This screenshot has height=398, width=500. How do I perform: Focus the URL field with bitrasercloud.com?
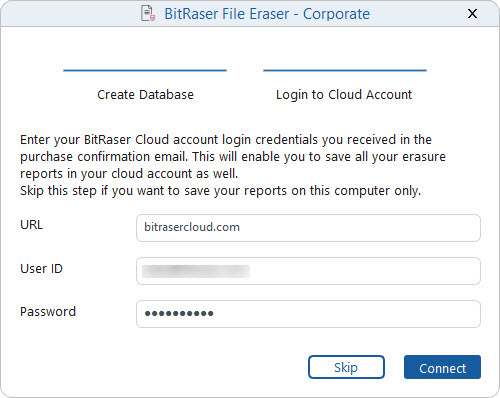pyautogui.click(x=308, y=228)
